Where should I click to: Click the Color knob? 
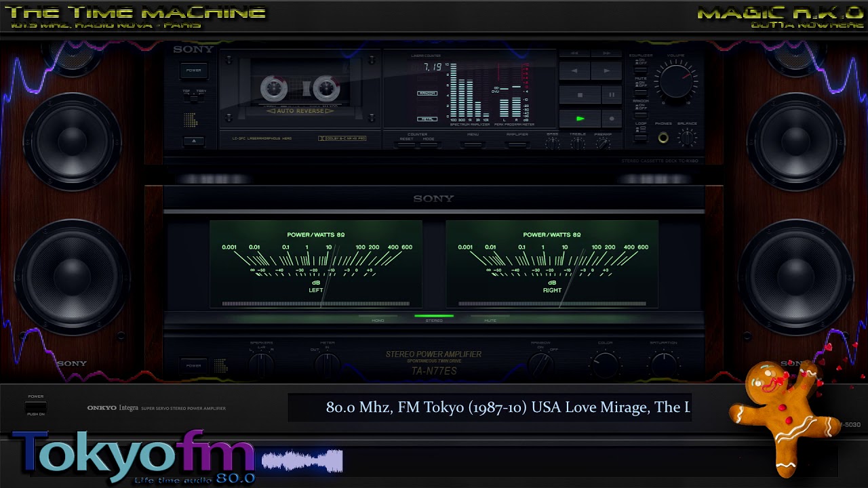point(605,365)
